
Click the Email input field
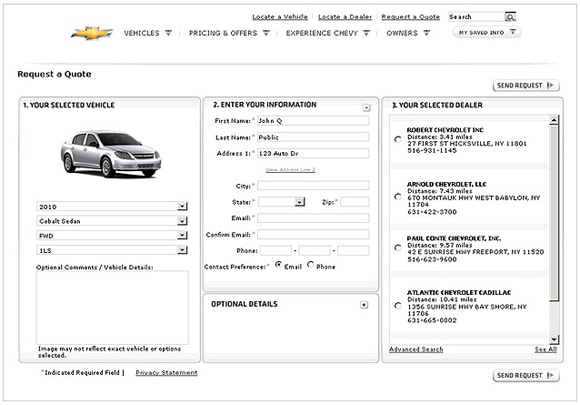click(x=313, y=218)
